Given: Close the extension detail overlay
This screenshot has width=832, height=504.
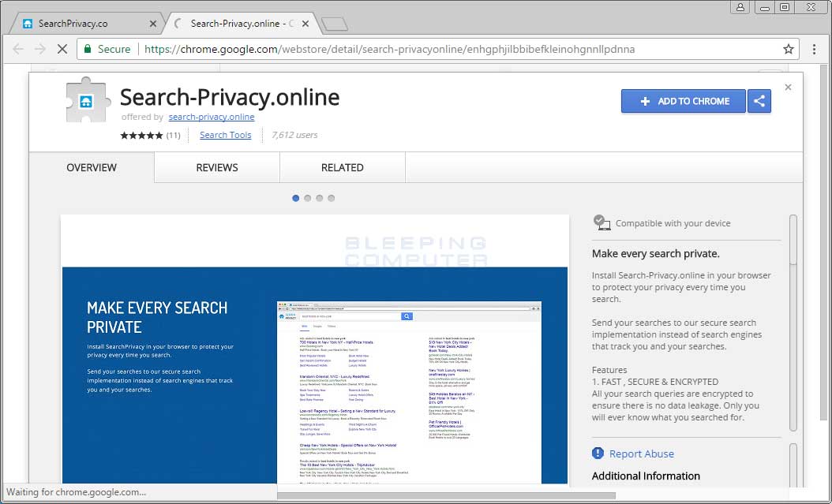Looking at the screenshot, I should click(788, 88).
